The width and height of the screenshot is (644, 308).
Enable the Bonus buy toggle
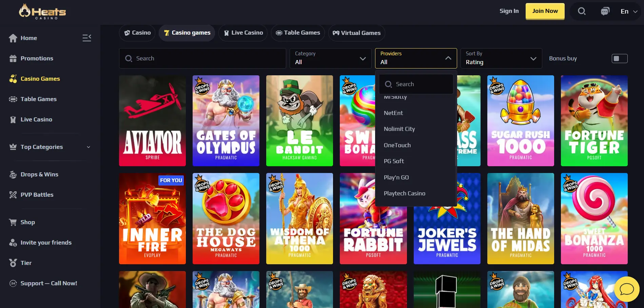[x=619, y=59]
